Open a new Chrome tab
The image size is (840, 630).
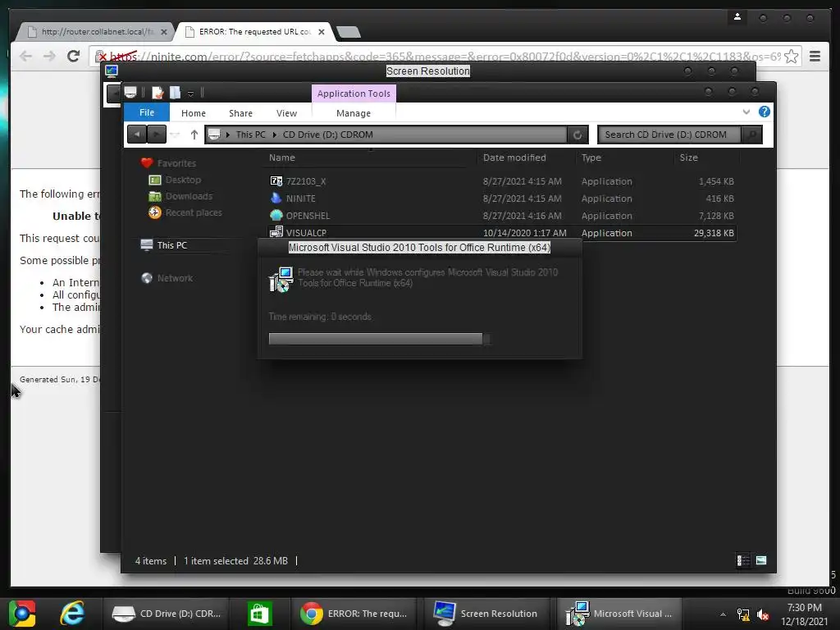click(349, 32)
